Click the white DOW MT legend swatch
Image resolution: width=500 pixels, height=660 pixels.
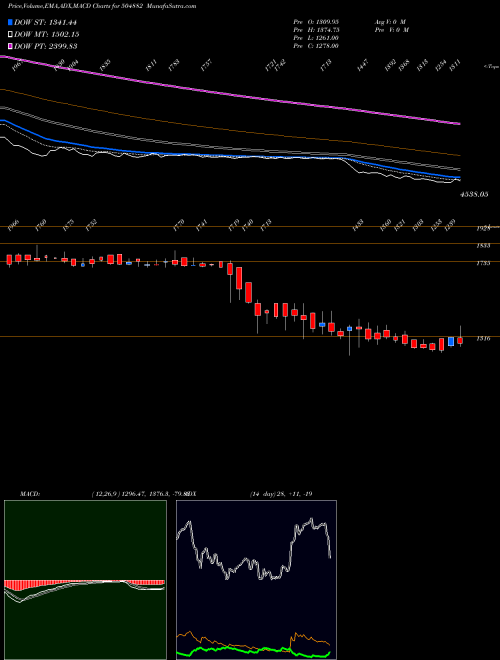click(11, 35)
